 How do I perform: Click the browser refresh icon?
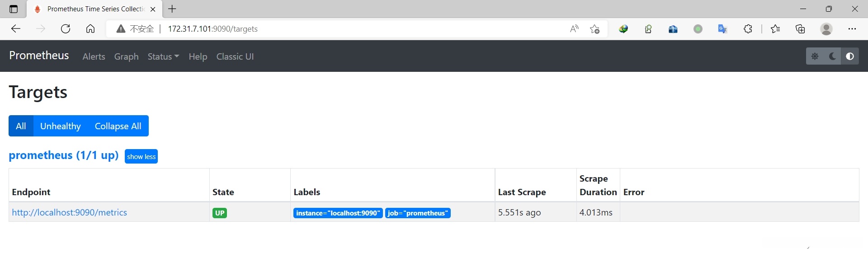tap(66, 29)
